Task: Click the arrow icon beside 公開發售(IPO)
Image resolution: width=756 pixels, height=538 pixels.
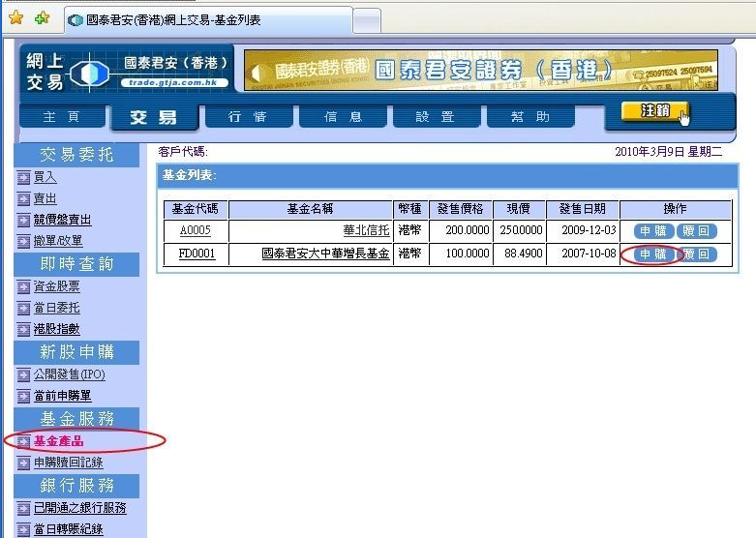Action: click(23, 375)
